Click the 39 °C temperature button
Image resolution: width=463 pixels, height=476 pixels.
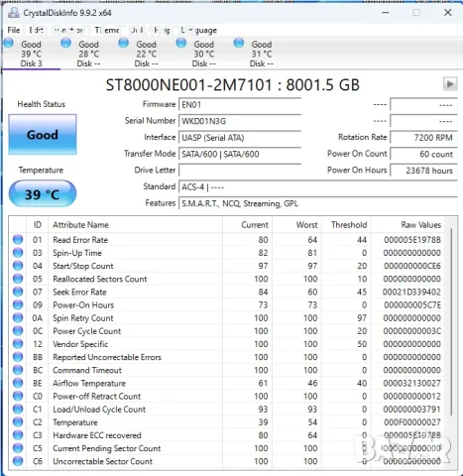click(43, 193)
